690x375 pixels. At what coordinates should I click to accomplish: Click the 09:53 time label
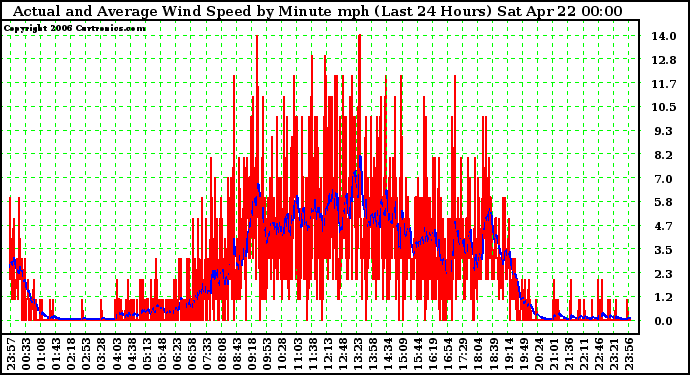267,353
